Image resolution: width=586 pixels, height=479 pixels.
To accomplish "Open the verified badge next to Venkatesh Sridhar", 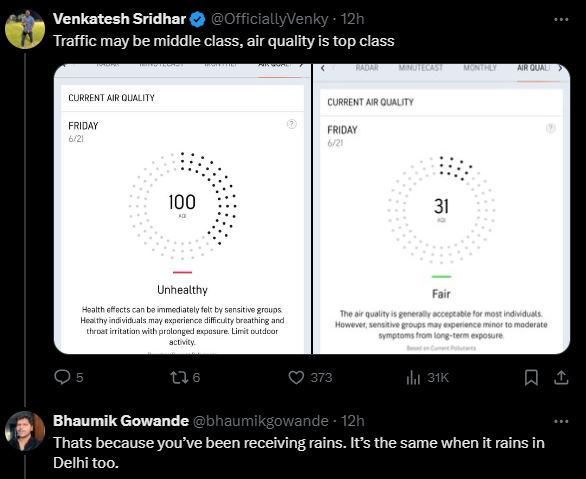I will 198,19.
